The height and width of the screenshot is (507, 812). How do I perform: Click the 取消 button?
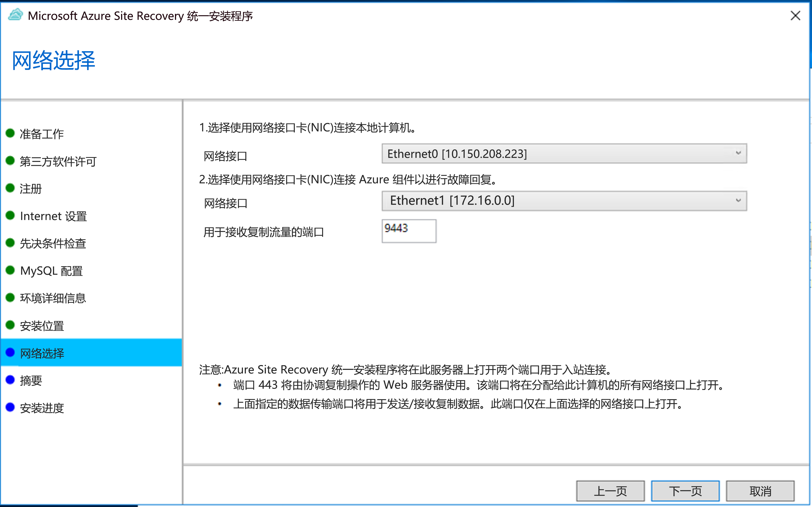[760, 491]
